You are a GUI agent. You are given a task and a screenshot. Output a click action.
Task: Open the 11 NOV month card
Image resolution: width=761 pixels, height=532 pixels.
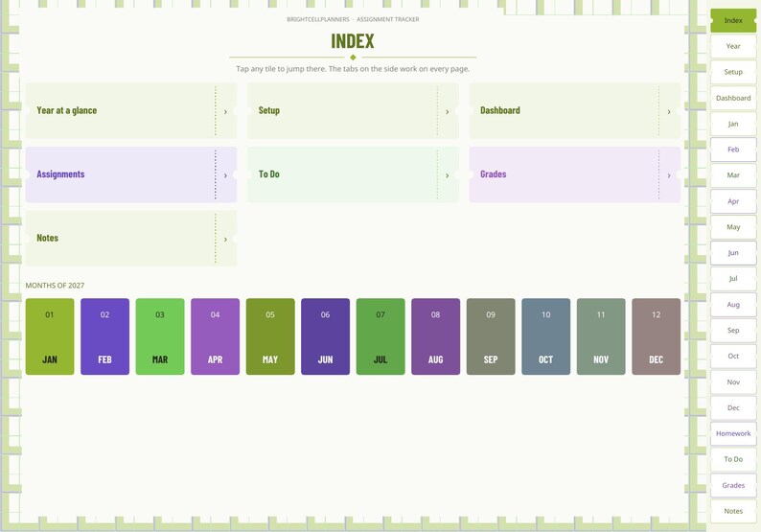click(601, 336)
